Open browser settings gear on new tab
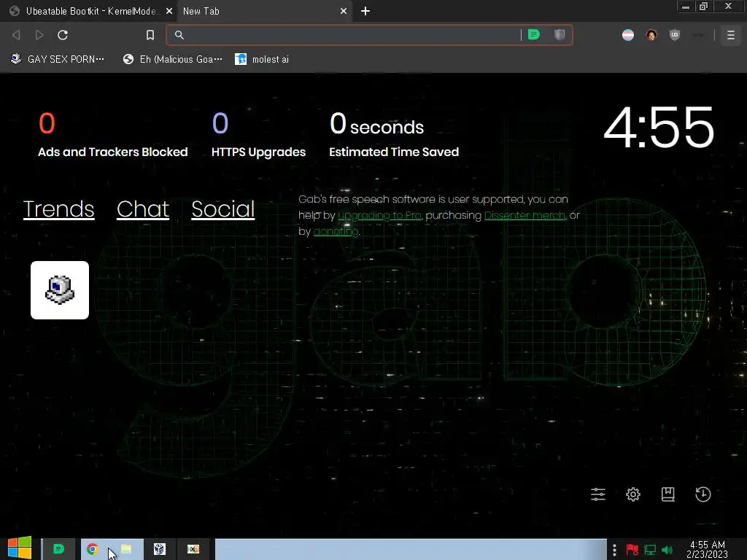747x560 pixels. (x=633, y=494)
